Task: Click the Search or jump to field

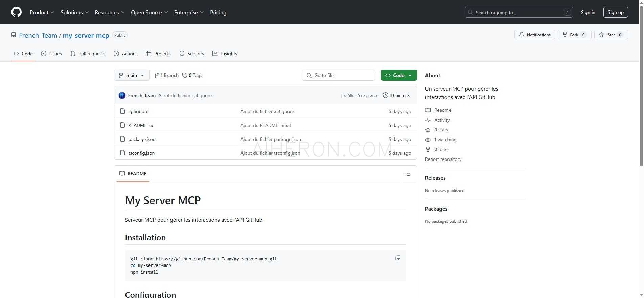Action: point(519,12)
